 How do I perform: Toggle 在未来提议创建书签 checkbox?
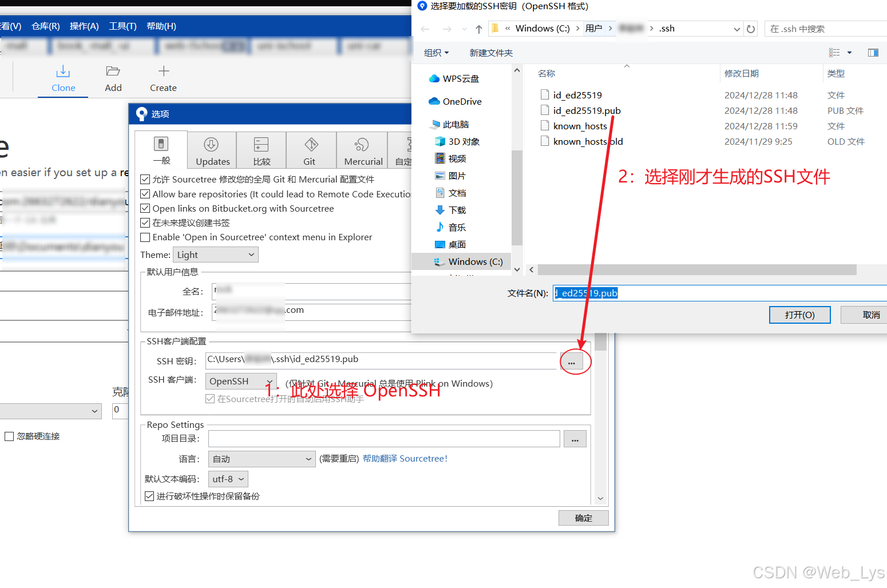point(145,223)
